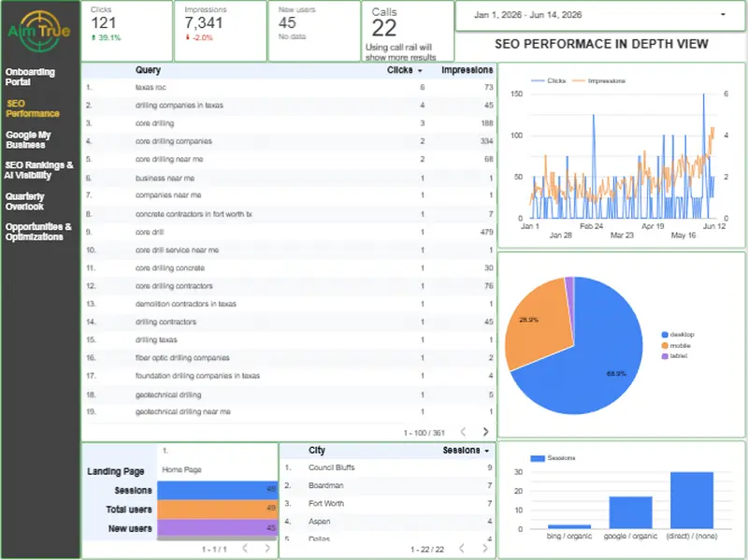Select the 'texas roc' query row
This screenshot has height=560, width=748.
click(289, 87)
